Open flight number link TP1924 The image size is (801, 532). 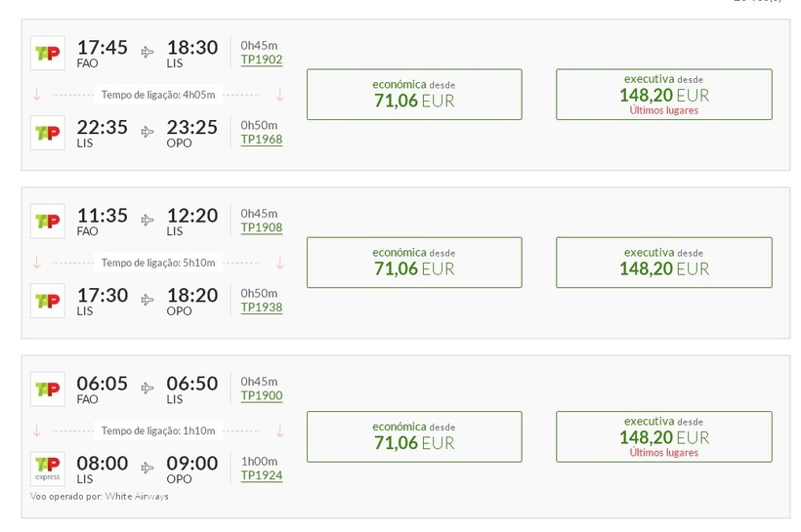[262, 475]
